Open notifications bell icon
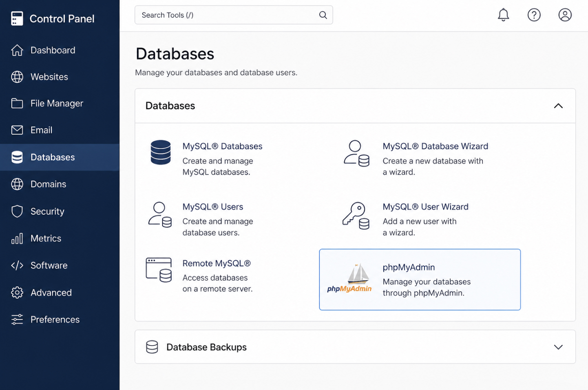 504,15
